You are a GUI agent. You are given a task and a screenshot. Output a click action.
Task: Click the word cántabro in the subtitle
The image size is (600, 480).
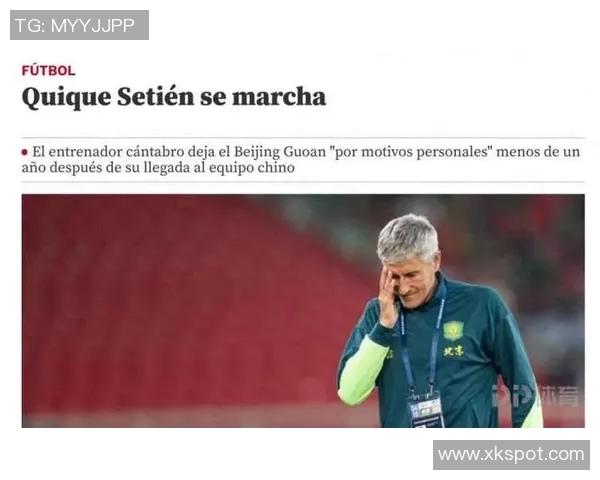(x=155, y=152)
